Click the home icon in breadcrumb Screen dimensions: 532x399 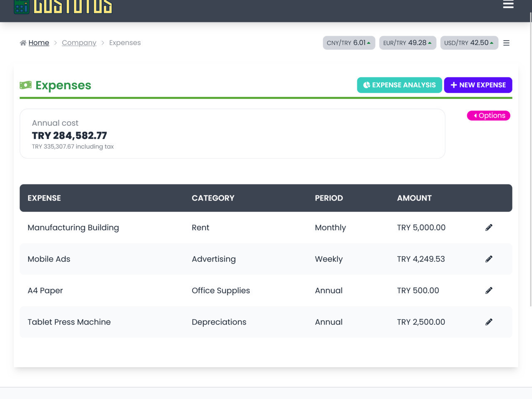[23, 43]
